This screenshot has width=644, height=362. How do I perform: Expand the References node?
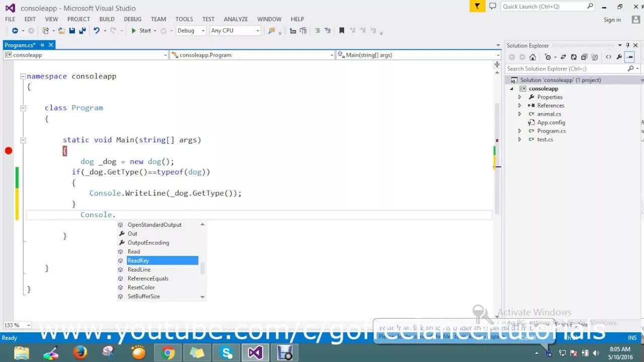pos(520,106)
